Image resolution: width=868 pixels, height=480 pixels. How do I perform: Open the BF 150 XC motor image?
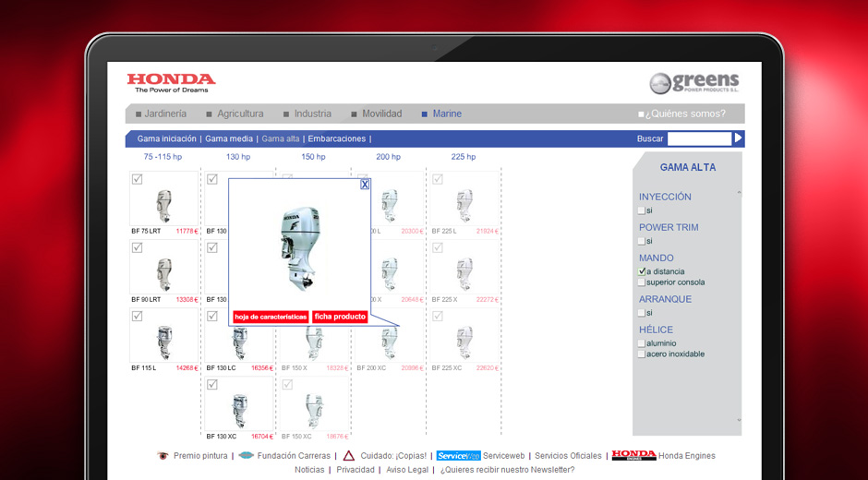[x=315, y=412]
